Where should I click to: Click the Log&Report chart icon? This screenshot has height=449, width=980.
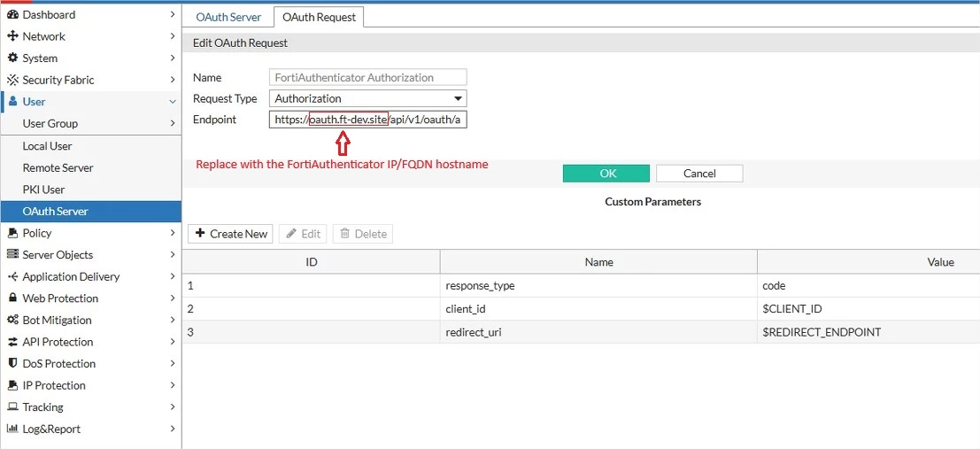click(12, 429)
